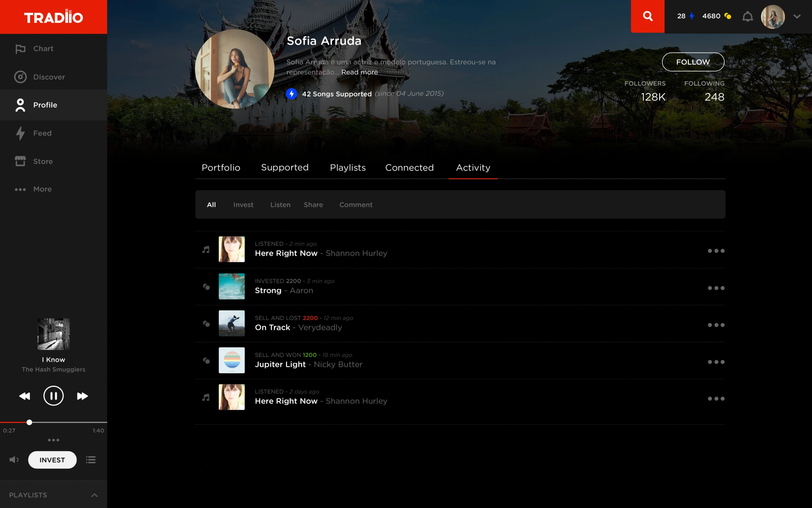Open the notifications bell
Screen dimensions: 812x508
[x=747, y=16]
